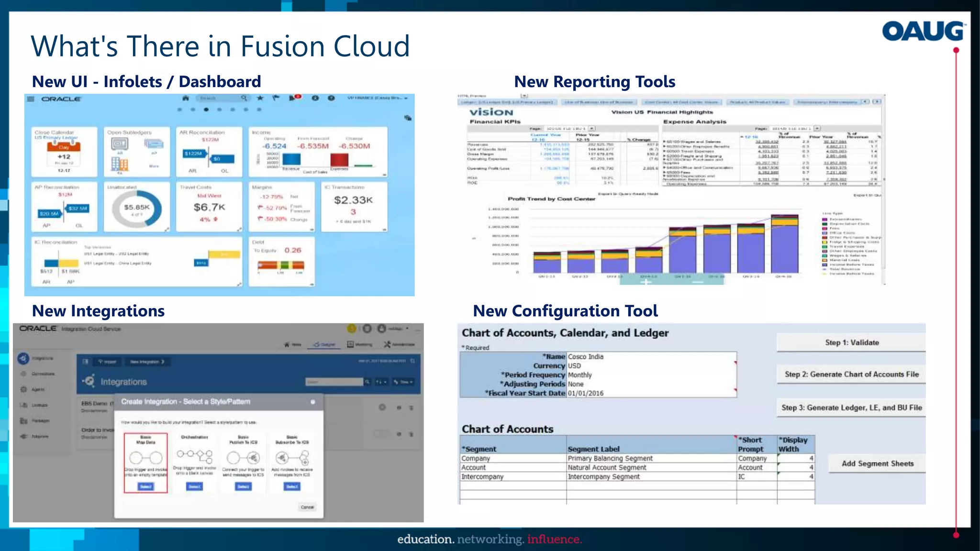Viewport: 980px width, 551px height.
Task: Expand the Travel Costs infolet corner arrow
Action: (239, 230)
